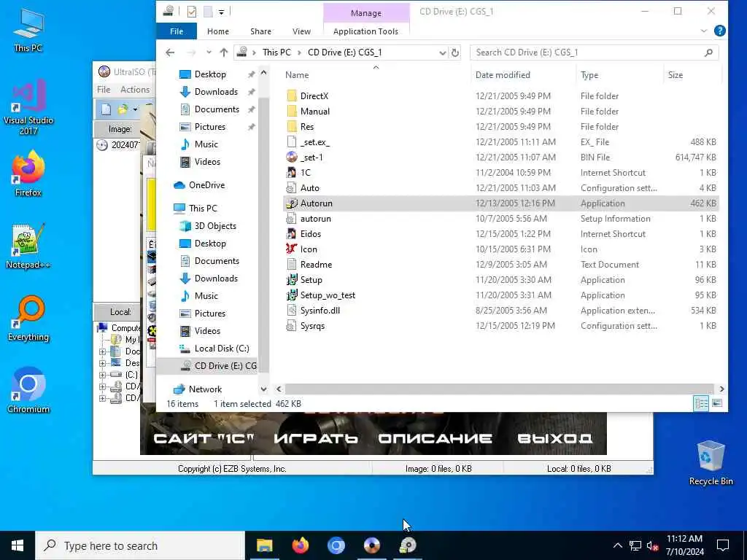747x560 pixels.
Task: Click the ВЫХОД button in the autorun
Action: pyautogui.click(x=555, y=438)
